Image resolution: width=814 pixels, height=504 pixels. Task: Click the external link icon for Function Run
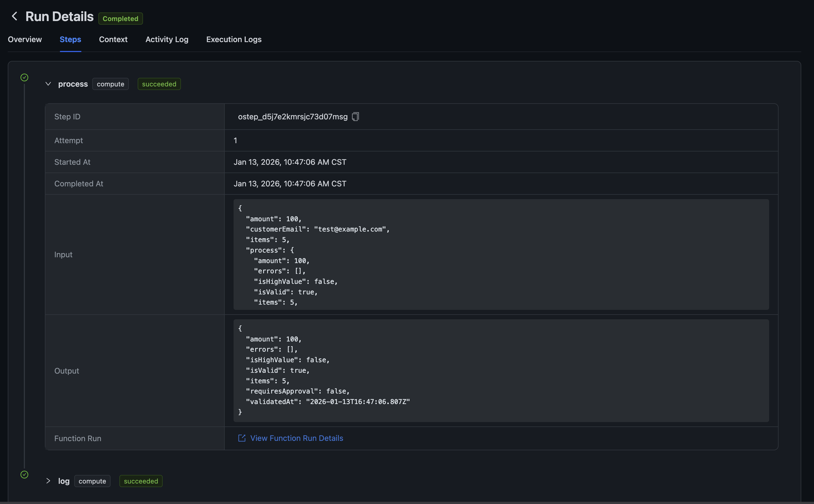click(x=242, y=438)
